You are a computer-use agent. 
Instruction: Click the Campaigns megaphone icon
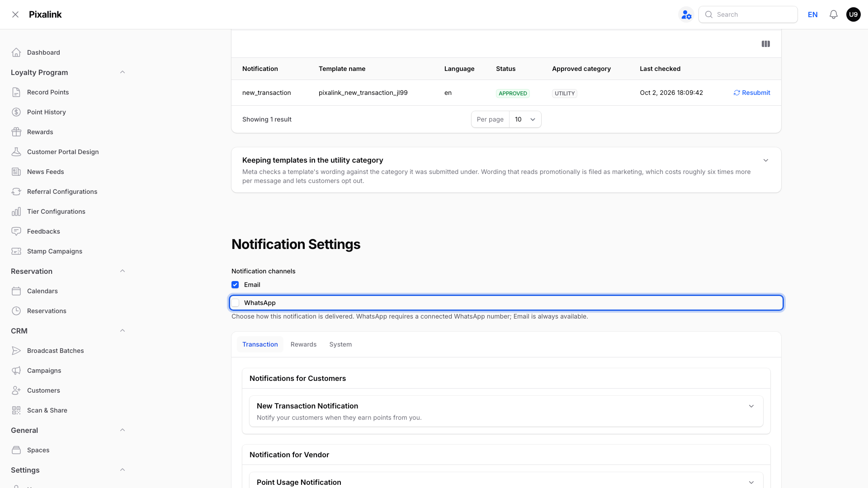(x=16, y=371)
